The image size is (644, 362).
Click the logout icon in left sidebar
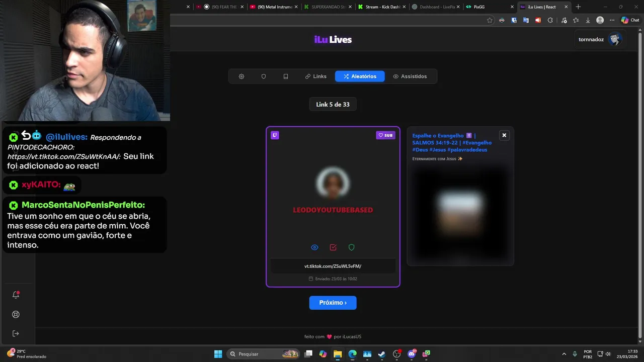(x=16, y=333)
